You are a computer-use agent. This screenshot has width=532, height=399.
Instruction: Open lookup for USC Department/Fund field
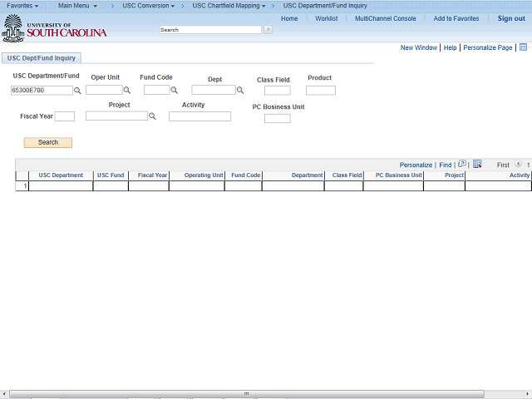coord(77,91)
